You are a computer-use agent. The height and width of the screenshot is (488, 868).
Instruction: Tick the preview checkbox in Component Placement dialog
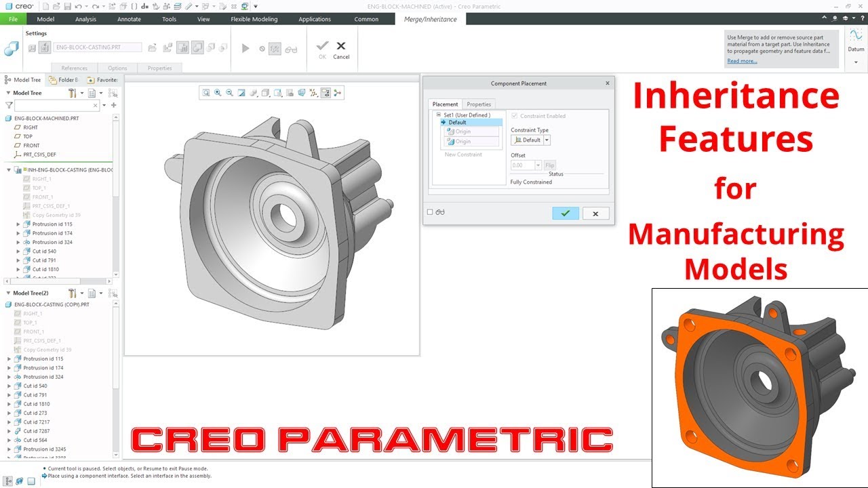tap(430, 212)
